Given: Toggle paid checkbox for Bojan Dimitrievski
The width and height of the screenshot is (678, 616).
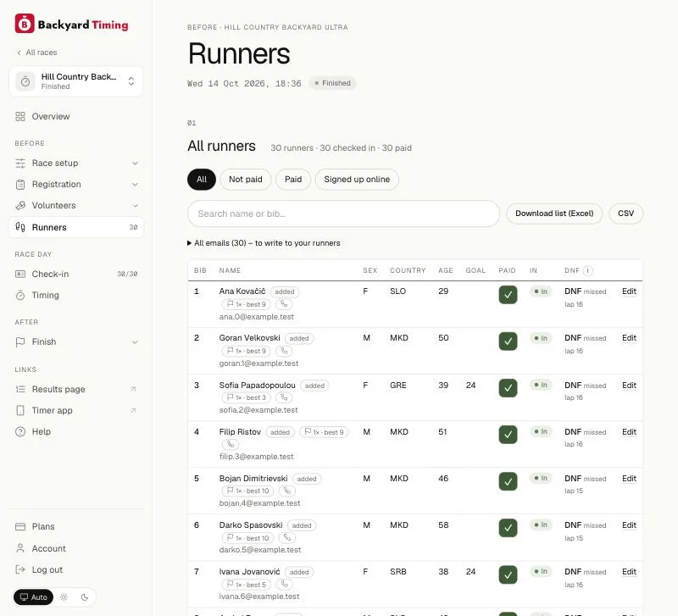Looking at the screenshot, I should (508, 481).
